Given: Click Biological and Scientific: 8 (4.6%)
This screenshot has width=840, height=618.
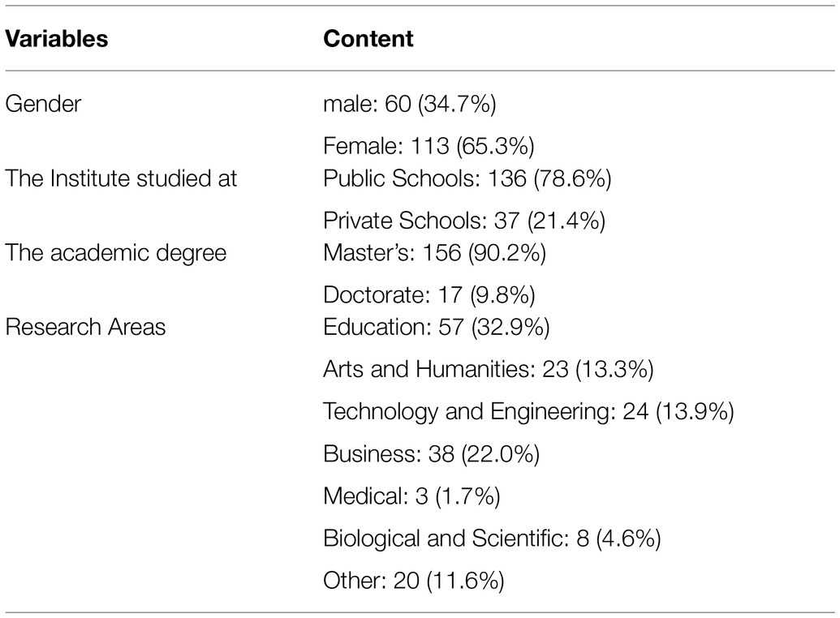Looking at the screenshot, I should 493,539.
